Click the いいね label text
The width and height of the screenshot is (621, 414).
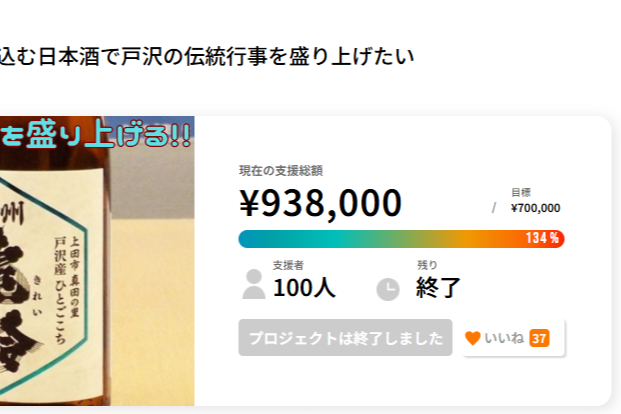[x=504, y=338]
